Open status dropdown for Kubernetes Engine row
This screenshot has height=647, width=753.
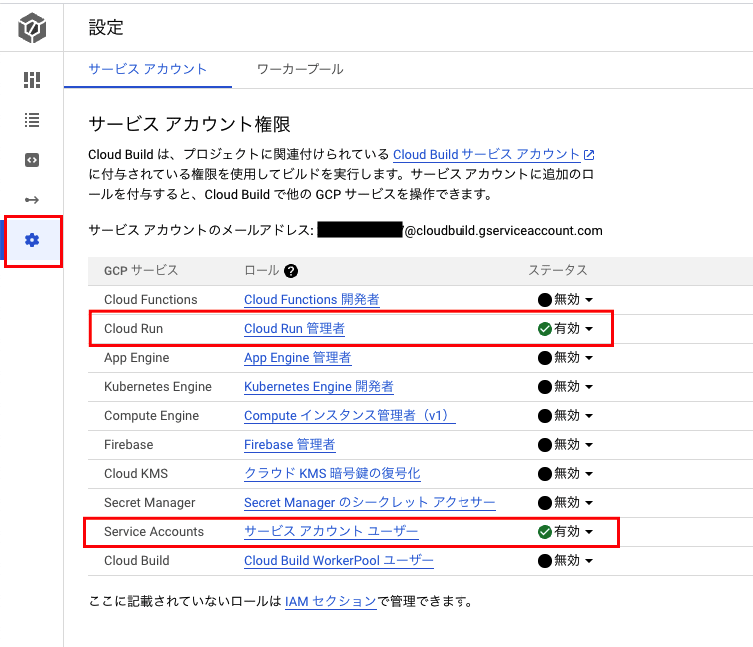pyautogui.click(x=565, y=387)
